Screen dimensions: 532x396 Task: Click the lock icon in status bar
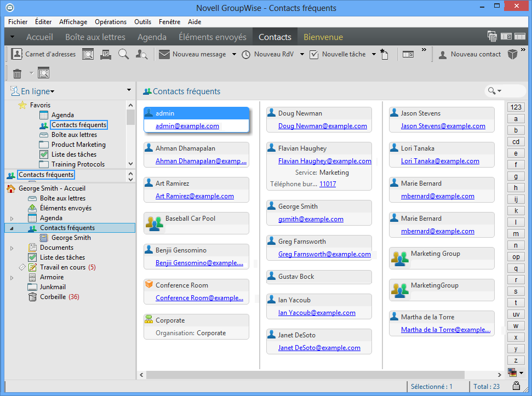pos(516,386)
